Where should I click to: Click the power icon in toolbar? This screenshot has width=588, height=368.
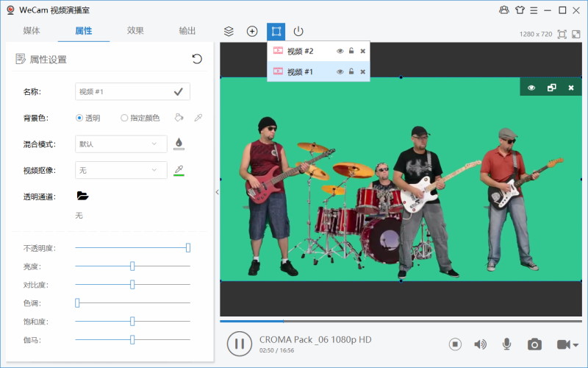coord(298,32)
